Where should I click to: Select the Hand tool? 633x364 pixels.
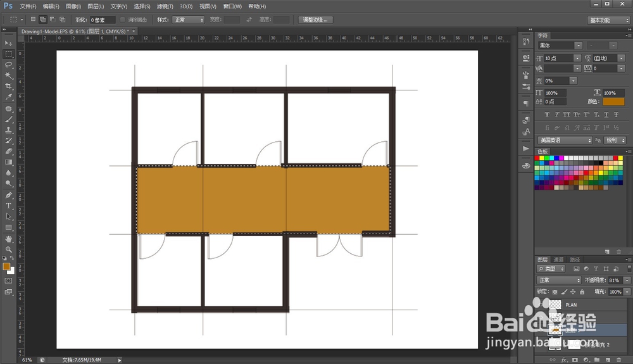pos(8,239)
